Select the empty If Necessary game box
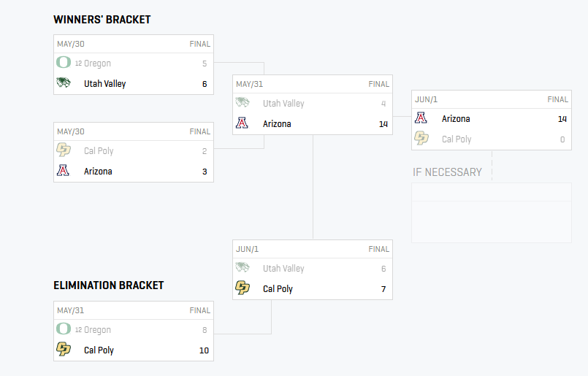Image resolution: width=588 pixels, height=376 pixels. [492, 212]
